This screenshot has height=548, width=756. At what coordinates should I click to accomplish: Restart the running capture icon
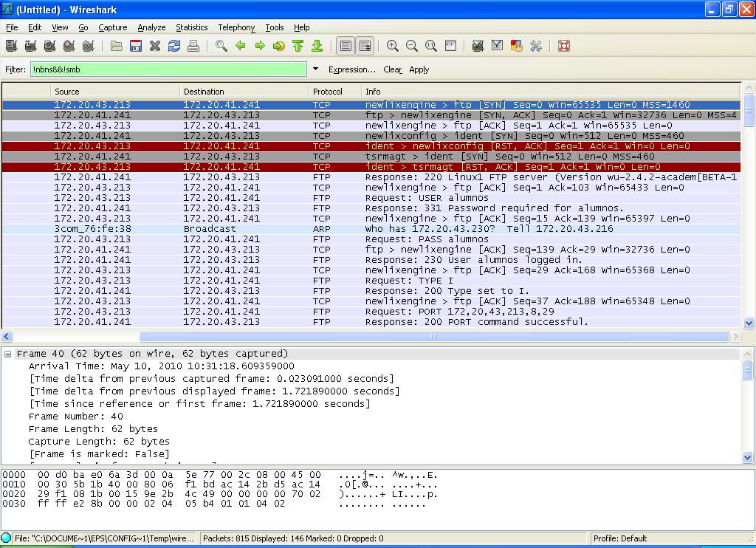click(89, 46)
